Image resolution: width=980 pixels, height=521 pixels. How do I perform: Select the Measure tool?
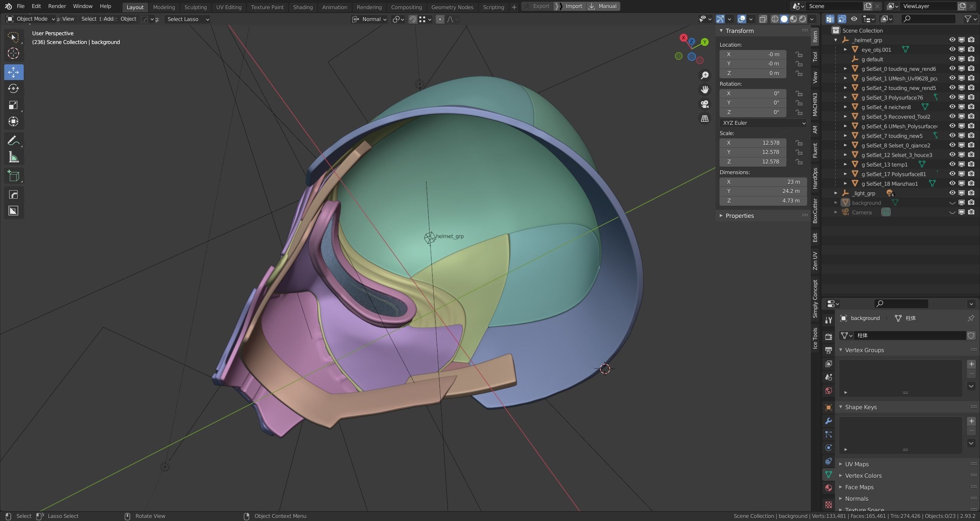coord(13,157)
